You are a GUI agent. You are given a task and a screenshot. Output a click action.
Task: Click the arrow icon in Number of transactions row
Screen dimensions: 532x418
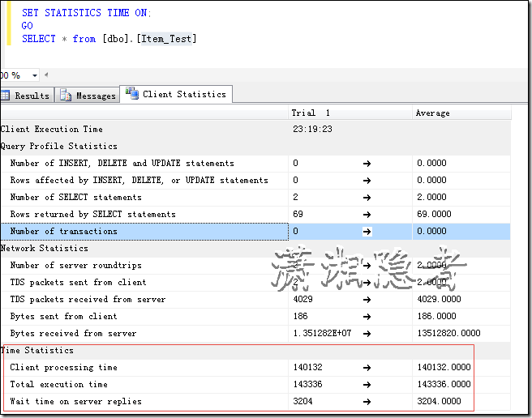coord(367,231)
